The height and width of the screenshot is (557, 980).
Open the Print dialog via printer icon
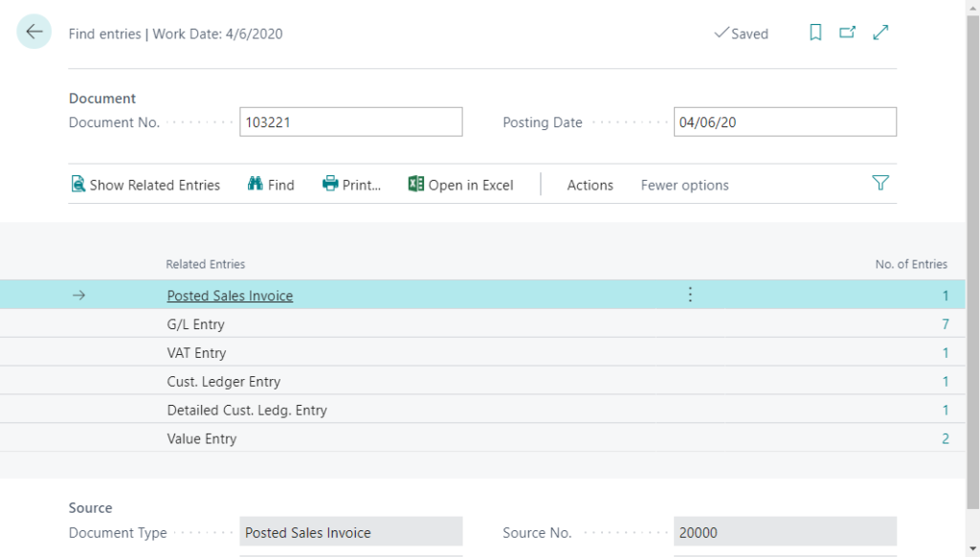(330, 184)
